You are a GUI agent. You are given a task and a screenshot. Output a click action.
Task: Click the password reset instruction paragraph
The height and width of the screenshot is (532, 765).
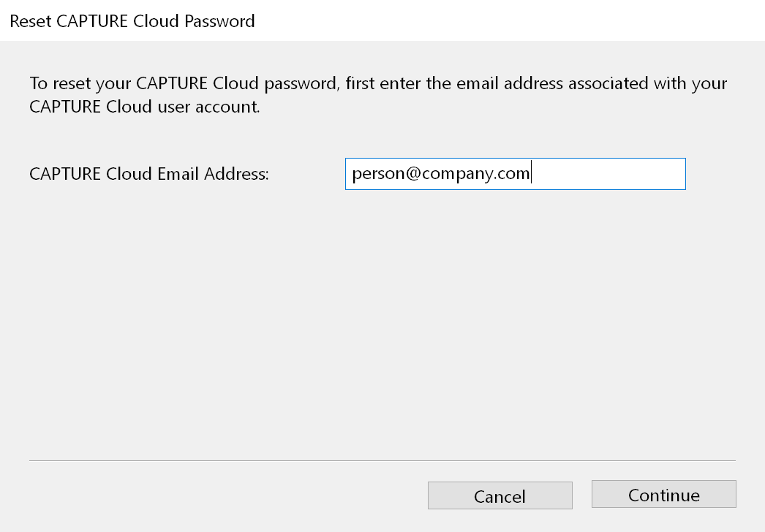coord(378,95)
